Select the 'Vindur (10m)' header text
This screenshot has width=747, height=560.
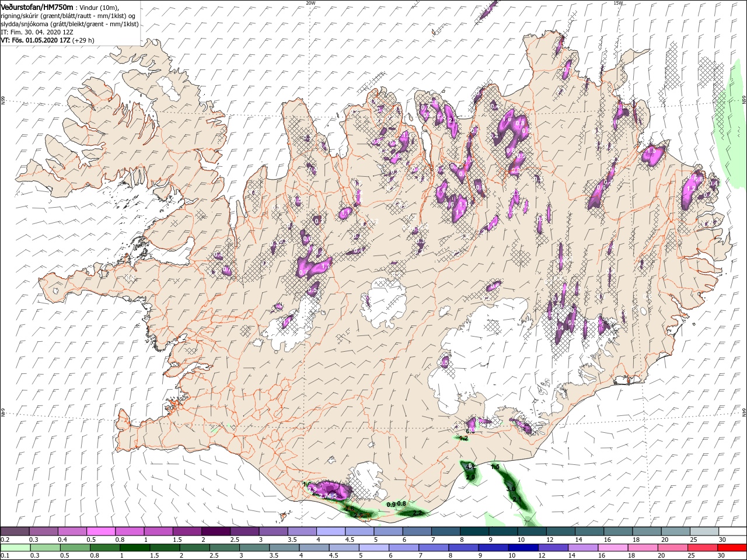click(x=99, y=7)
